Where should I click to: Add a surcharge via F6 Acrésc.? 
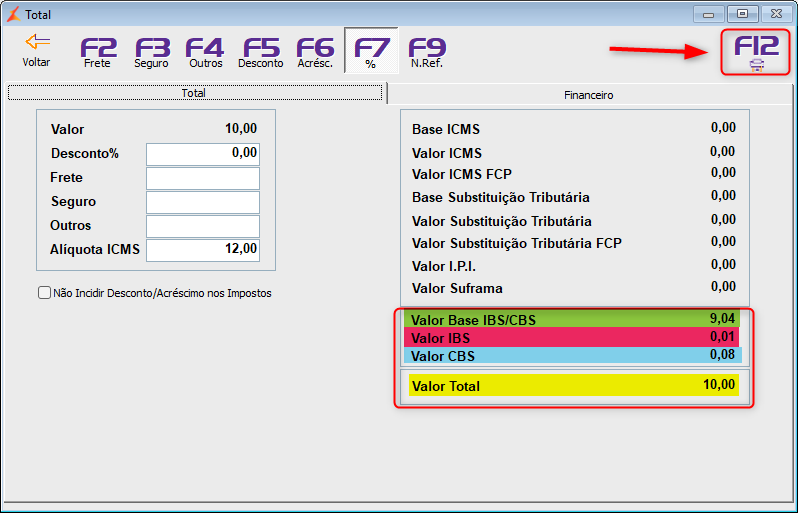pyautogui.click(x=315, y=53)
